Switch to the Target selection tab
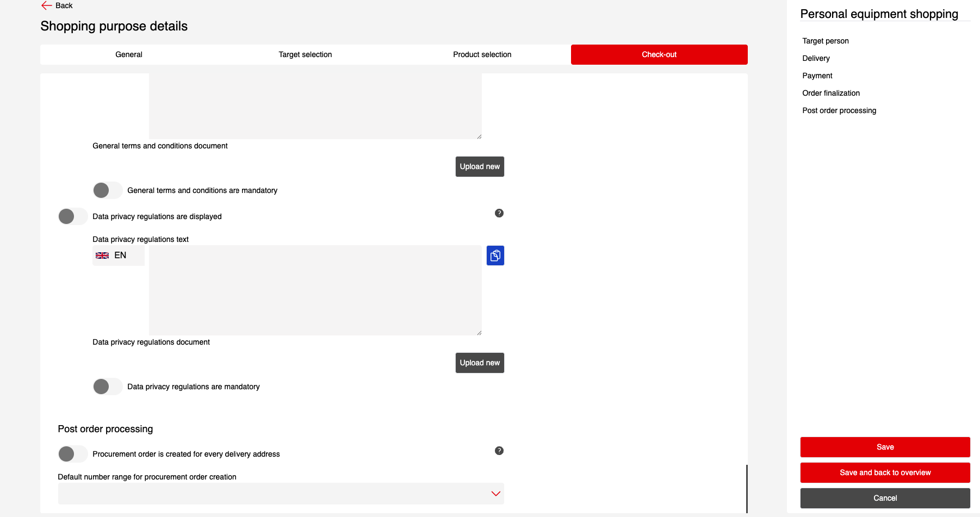The image size is (980, 517). point(305,54)
